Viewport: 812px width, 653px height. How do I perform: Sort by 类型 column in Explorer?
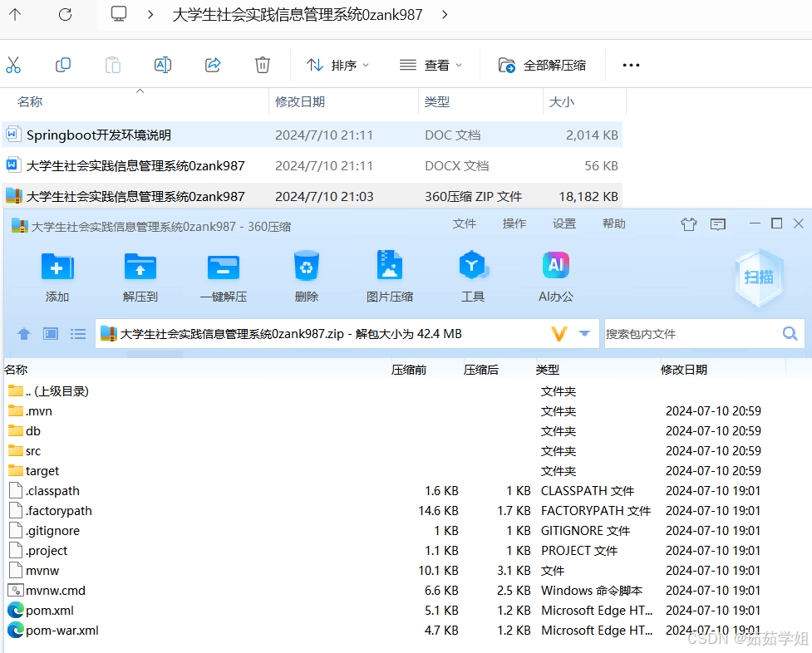tap(437, 102)
